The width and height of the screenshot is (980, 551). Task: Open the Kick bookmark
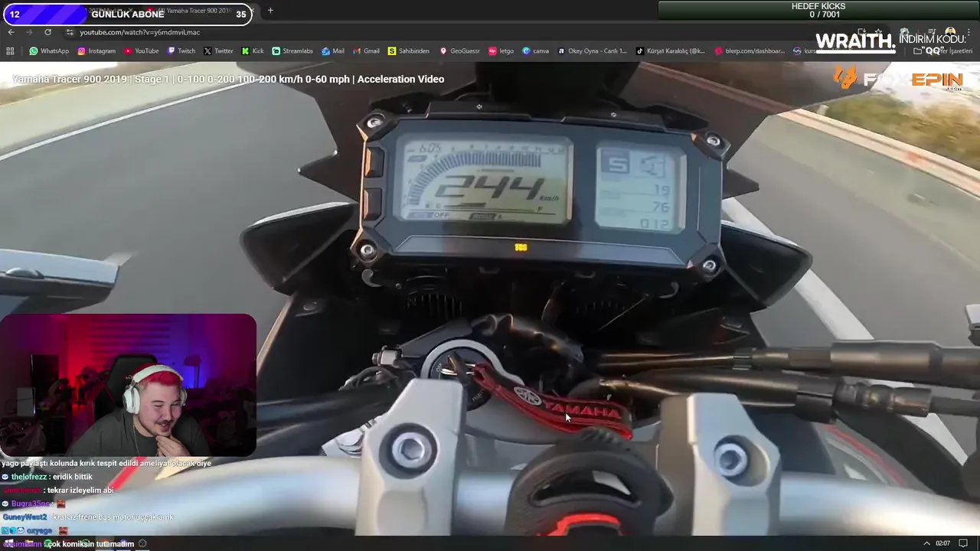point(253,51)
